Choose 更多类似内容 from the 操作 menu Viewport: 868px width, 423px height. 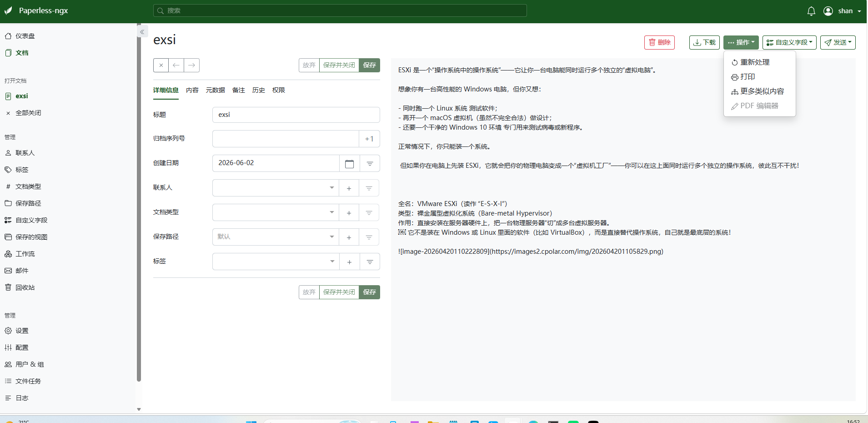[x=759, y=91]
